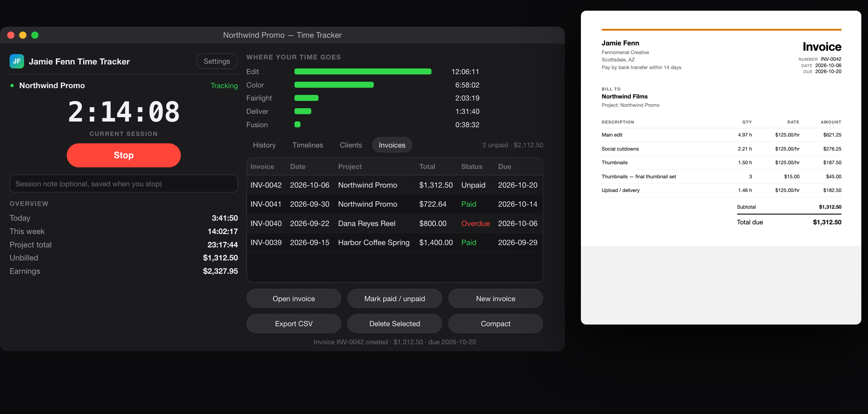
Task: Click the green tracking status dot
Action: pos(12,85)
